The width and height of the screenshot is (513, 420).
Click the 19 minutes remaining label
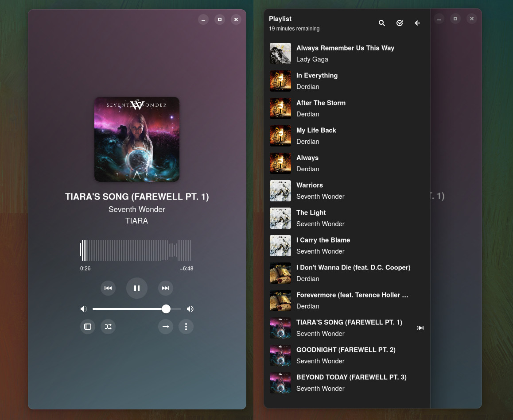click(x=294, y=29)
